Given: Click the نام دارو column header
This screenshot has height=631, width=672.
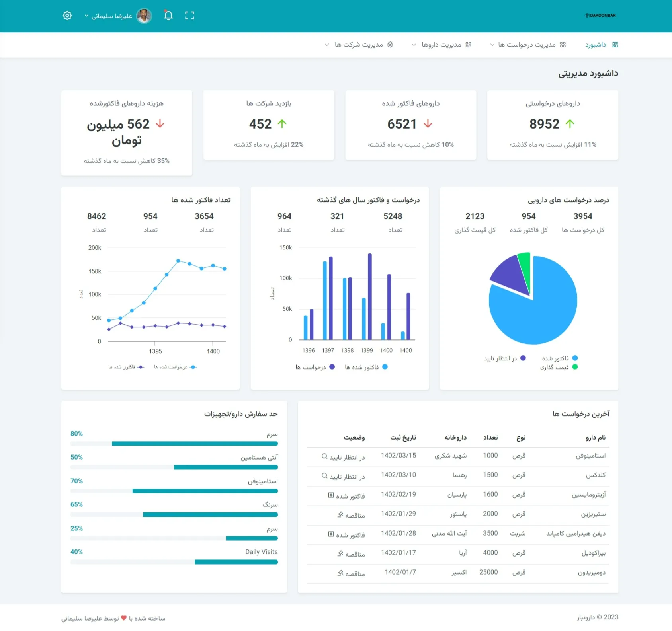Looking at the screenshot, I should point(595,438).
